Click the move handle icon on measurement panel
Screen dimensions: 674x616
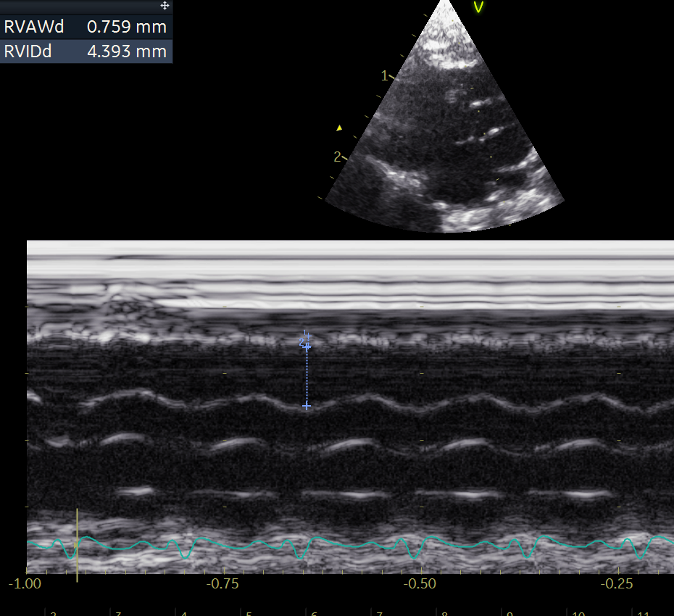165,6
